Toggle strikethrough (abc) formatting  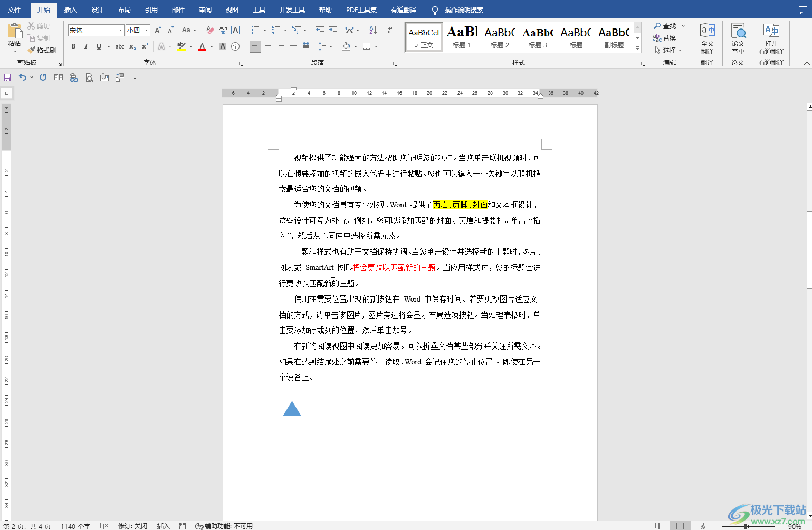tap(120, 46)
